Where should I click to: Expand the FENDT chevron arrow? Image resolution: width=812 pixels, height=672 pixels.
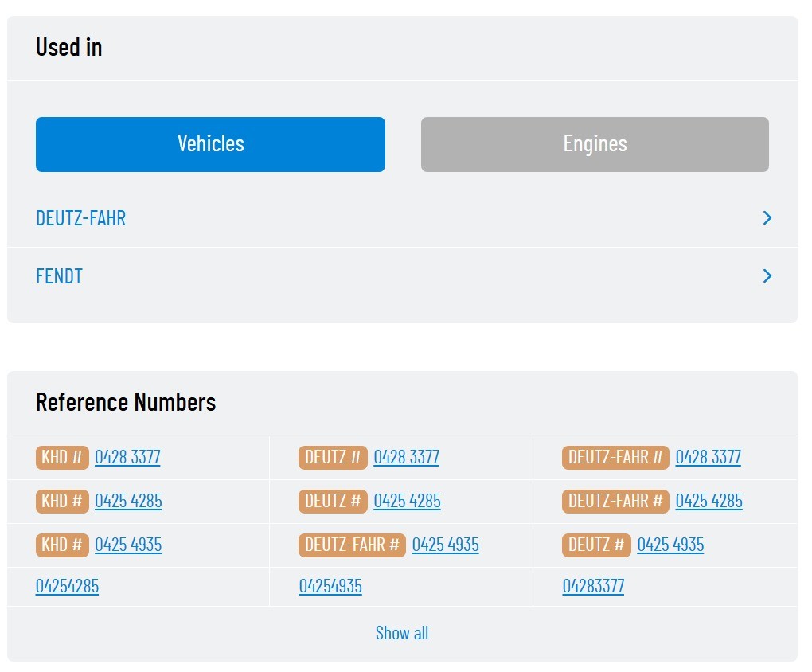click(x=767, y=275)
